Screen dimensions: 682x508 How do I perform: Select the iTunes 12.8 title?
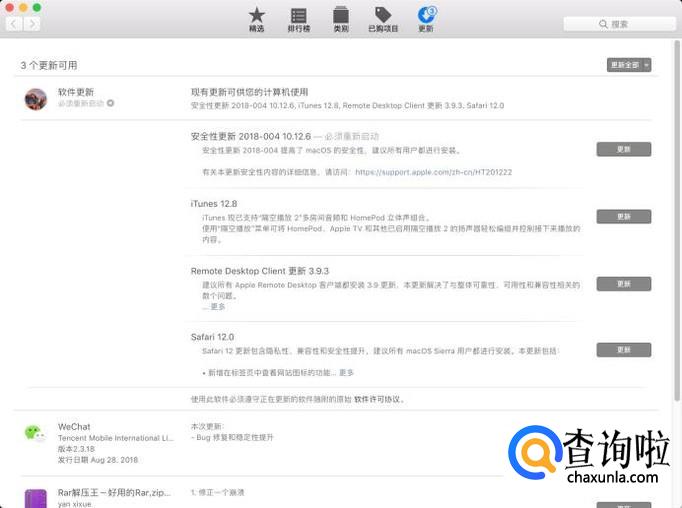click(x=214, y=204)
